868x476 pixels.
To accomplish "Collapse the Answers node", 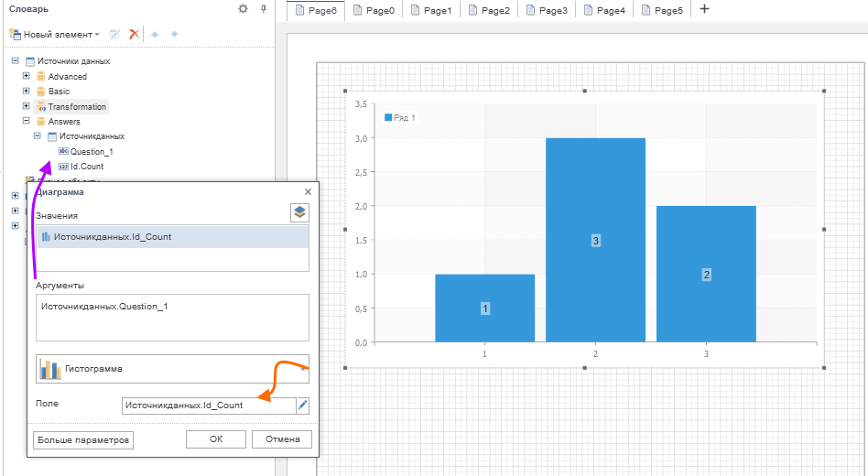I will [27, 121].
